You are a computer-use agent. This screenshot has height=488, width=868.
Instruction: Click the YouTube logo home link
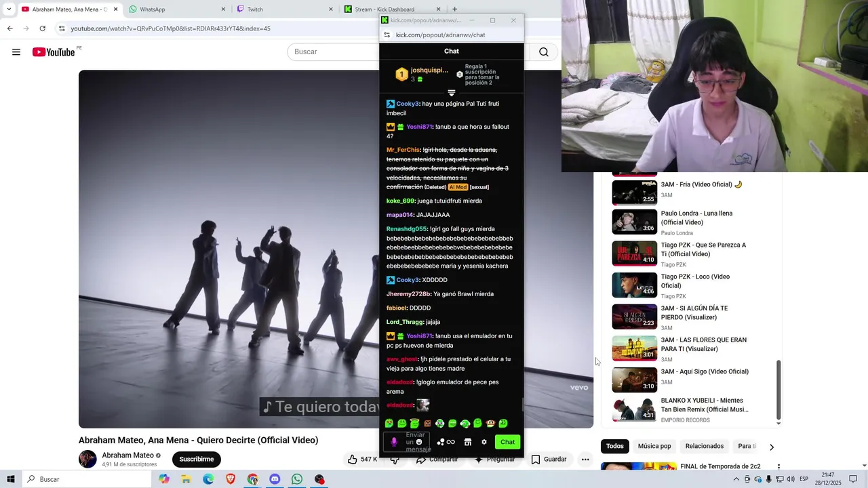54,52
